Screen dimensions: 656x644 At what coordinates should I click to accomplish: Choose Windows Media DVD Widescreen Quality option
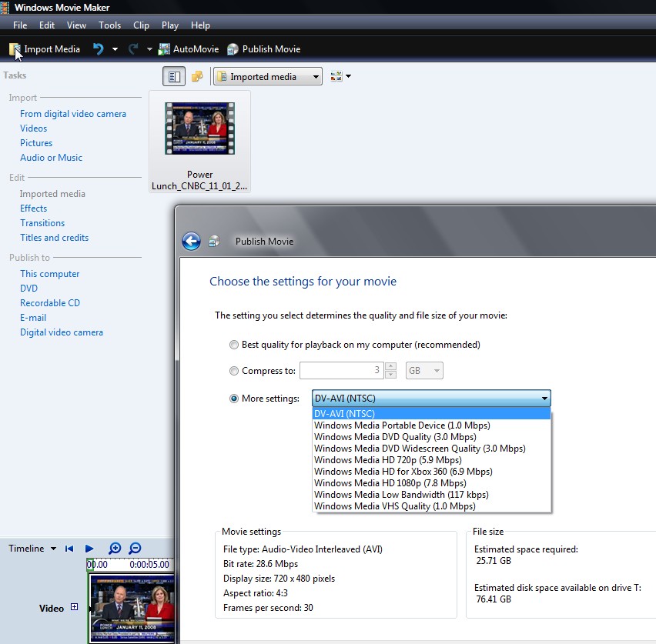pos(431,449)
